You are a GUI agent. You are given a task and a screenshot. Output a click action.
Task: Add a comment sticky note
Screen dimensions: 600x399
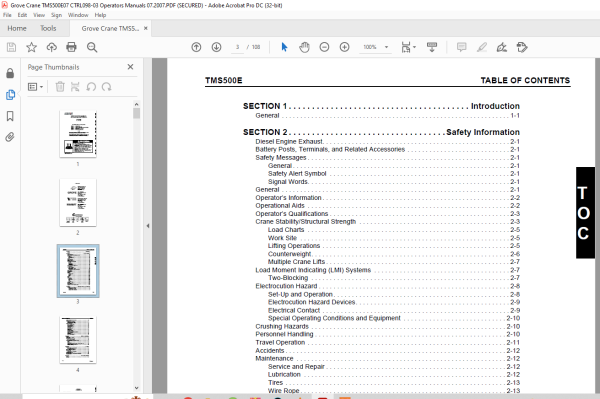point(461,47)
